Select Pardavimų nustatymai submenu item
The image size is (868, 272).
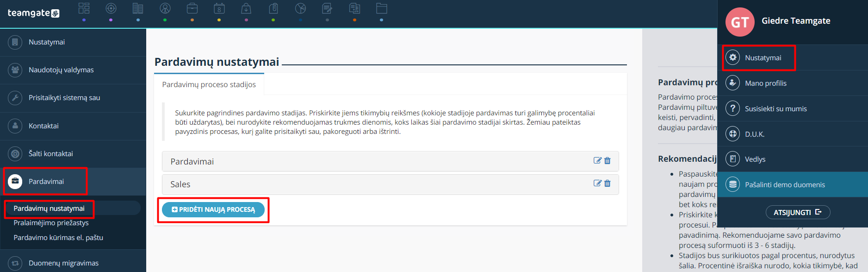[x=49, y=209]
